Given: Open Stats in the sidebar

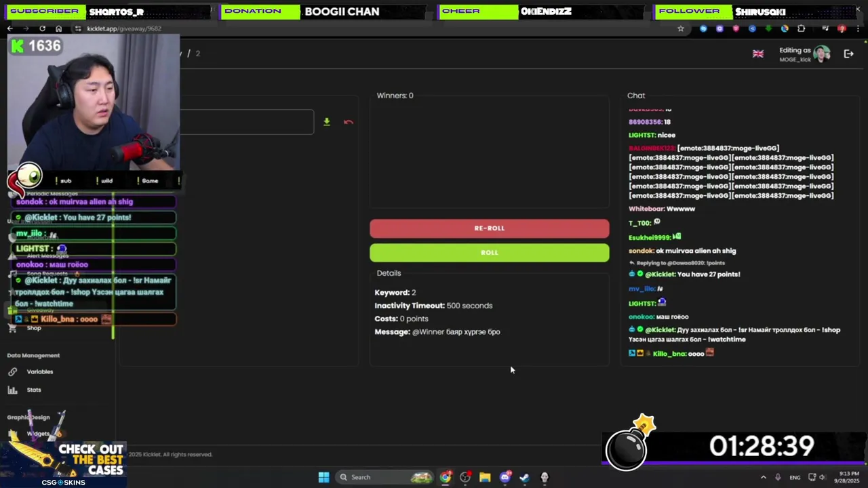Looking at the screenshot, I should (x=34, y=390).
